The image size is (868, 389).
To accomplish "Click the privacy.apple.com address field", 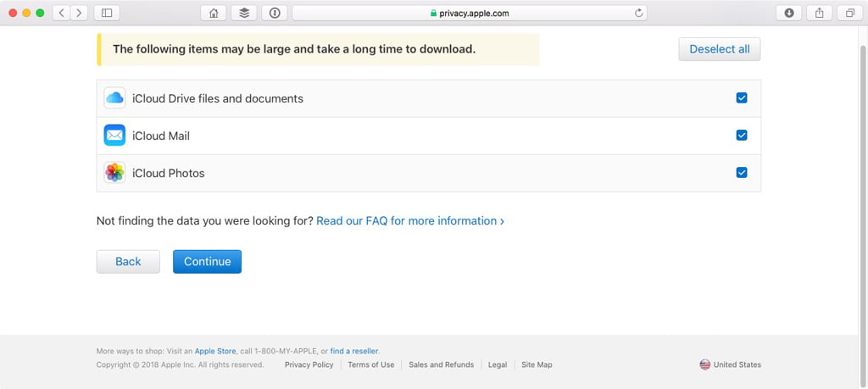I will pos(470,14).
